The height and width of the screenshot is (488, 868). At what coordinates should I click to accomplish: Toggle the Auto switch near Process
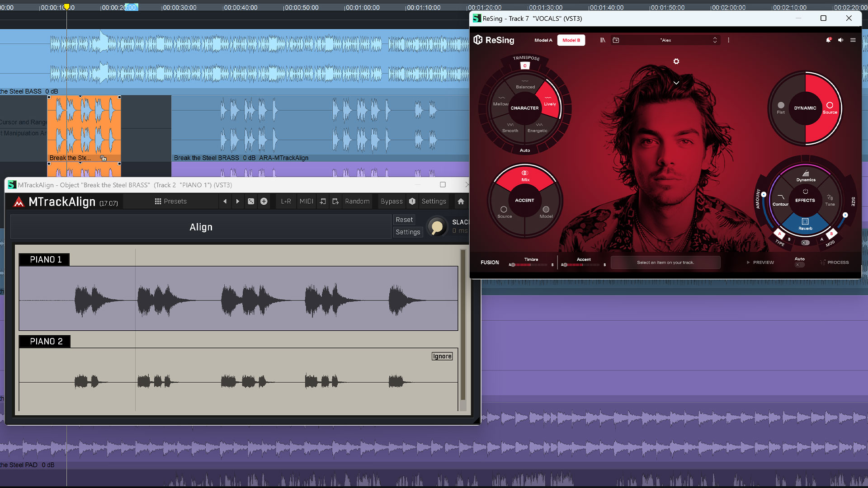799,265
